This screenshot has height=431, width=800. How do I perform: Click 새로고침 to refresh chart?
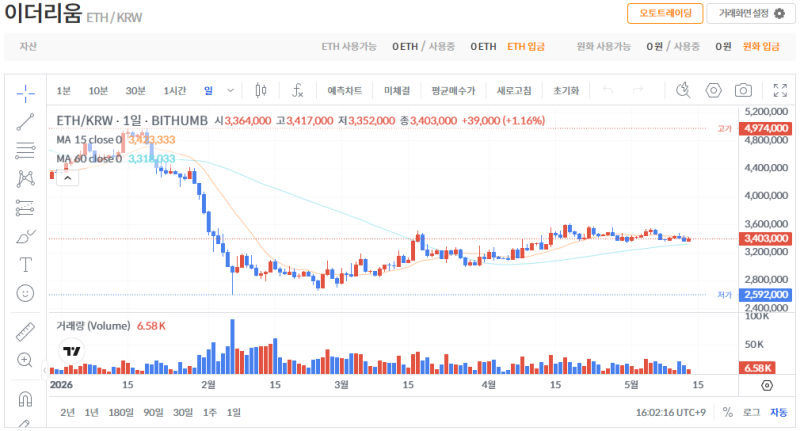tap(514, 91)
